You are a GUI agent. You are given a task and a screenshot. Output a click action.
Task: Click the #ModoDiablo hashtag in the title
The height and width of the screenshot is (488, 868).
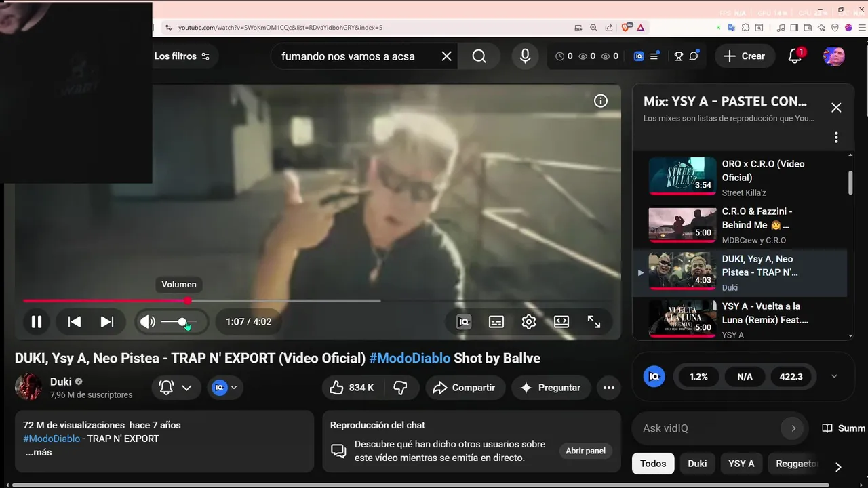tap(410, 359)
